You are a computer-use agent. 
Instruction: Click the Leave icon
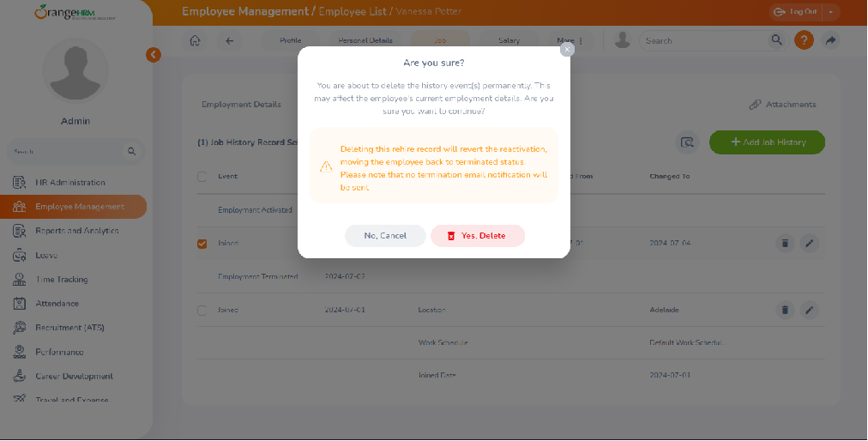point(20,255)
